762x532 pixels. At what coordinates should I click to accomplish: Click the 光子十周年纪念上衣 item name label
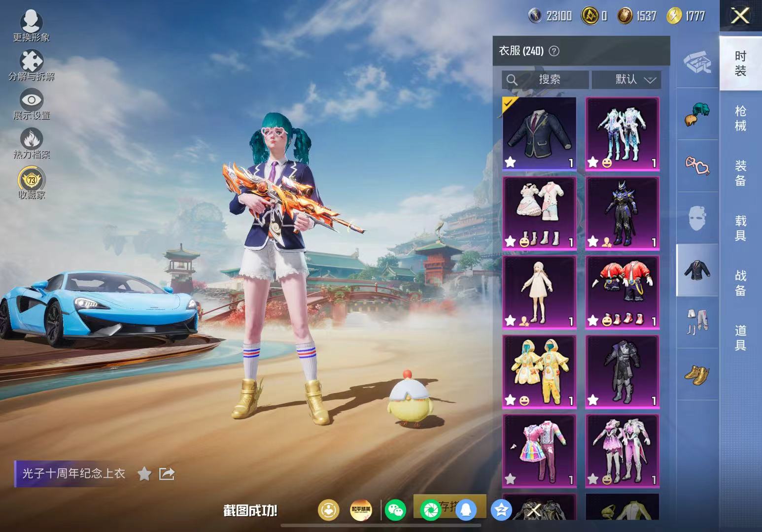(74, 474)
